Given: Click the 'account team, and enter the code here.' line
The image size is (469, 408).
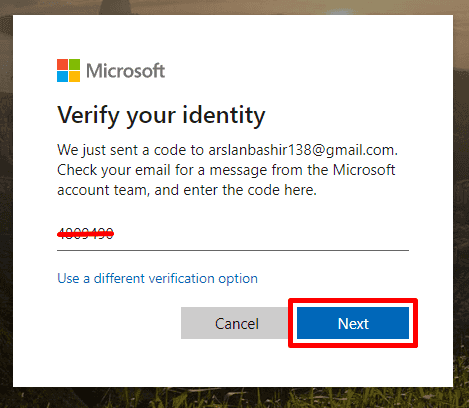Looking at the screenshot, I should [x=187, y=190].
